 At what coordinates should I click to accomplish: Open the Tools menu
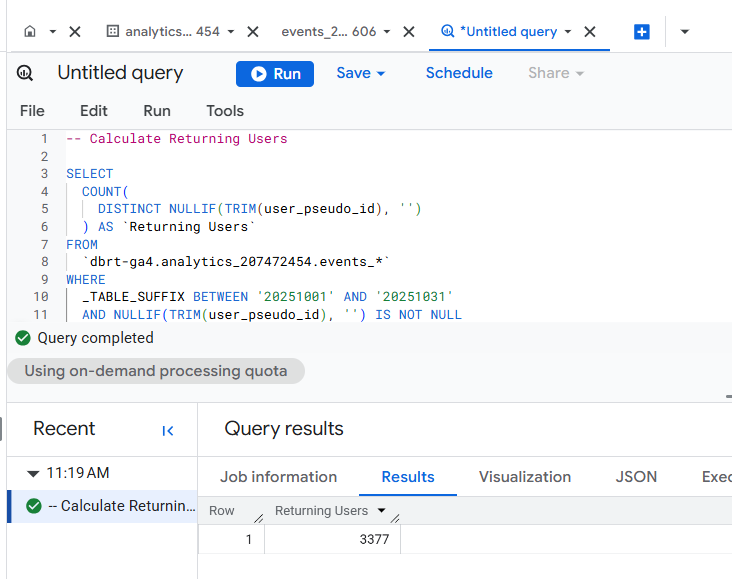(x=225, y=111)
